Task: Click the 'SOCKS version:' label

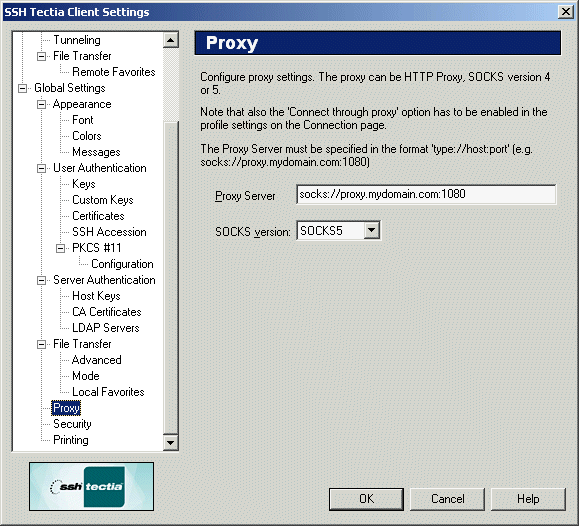Action: click(x=253, y=232)
